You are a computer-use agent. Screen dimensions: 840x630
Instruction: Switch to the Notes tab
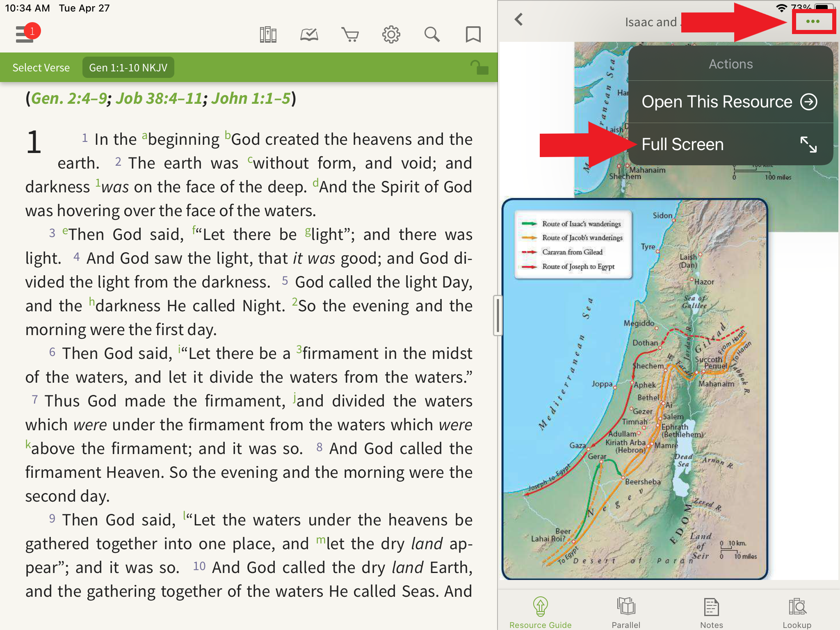(x=712, y=613)
